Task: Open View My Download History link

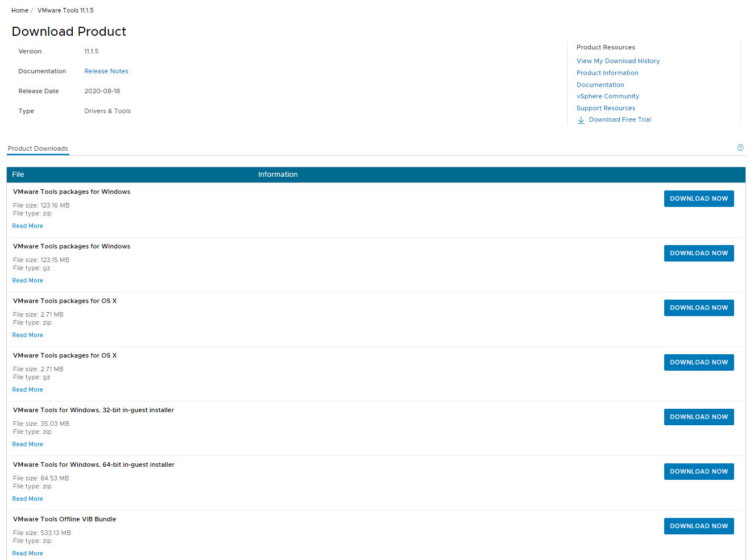Action: coord(618,61)
